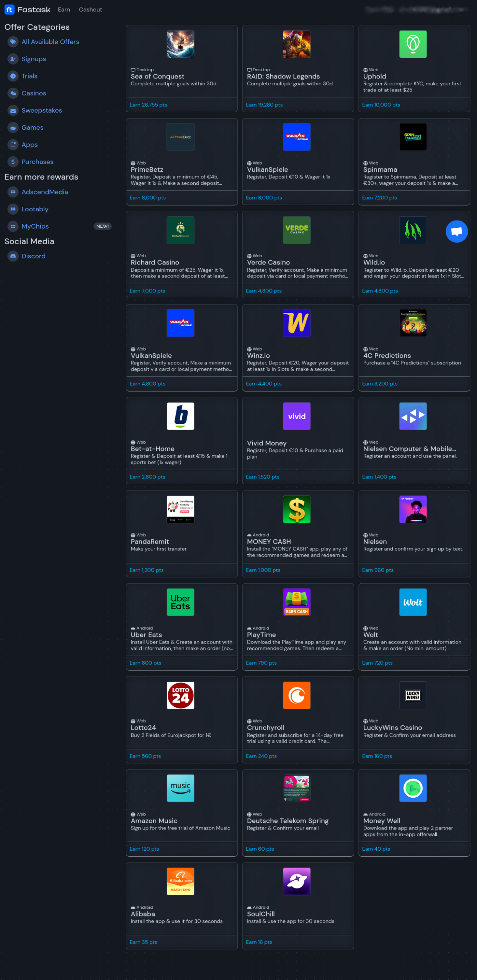The height and width of the screenshot is (980, 477).
Task: Click the SoulChill app icon
Action: point(297,882)
